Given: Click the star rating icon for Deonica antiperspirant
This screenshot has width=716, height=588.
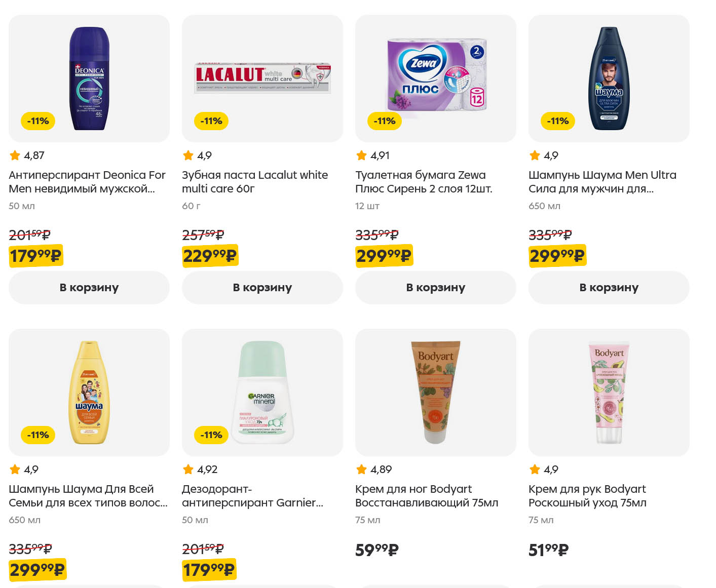Looking at the screenshot, I should coord(15,155).
